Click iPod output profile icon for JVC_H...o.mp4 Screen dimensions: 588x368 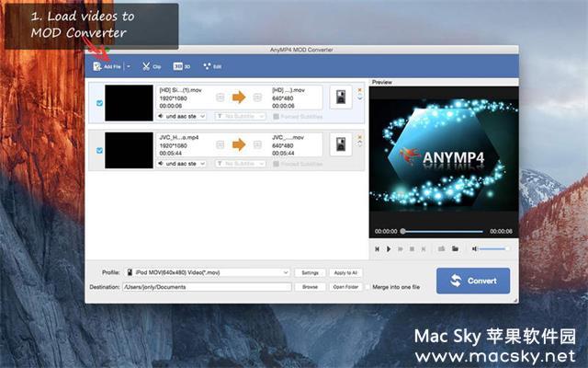coord(341,144)
